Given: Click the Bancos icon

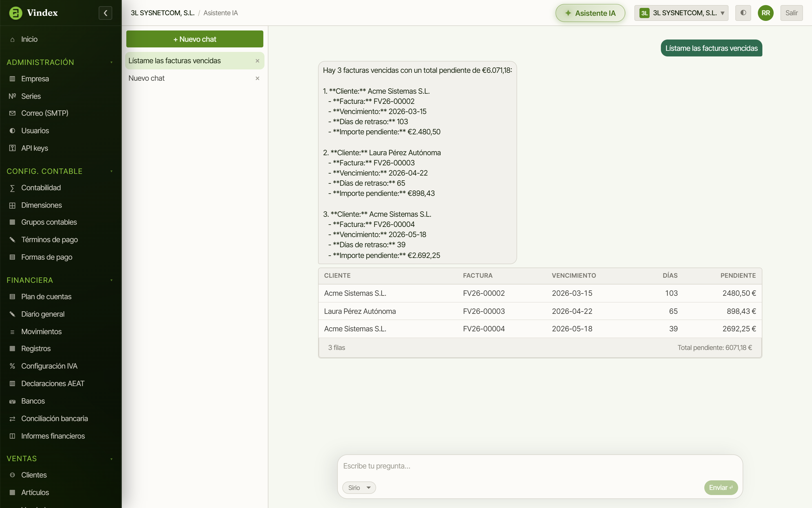Looking at the screenshot, I should tap(12, 401).
